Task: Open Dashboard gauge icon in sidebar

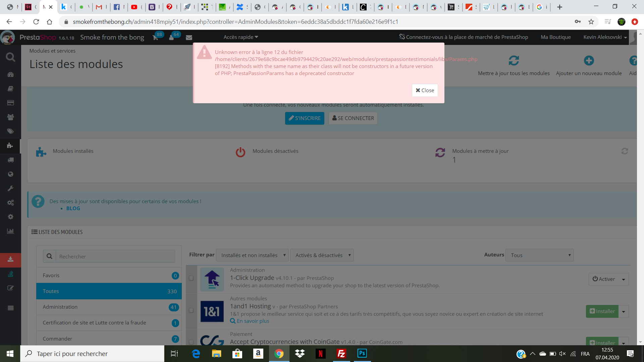Action: click(x=10, y=74)
